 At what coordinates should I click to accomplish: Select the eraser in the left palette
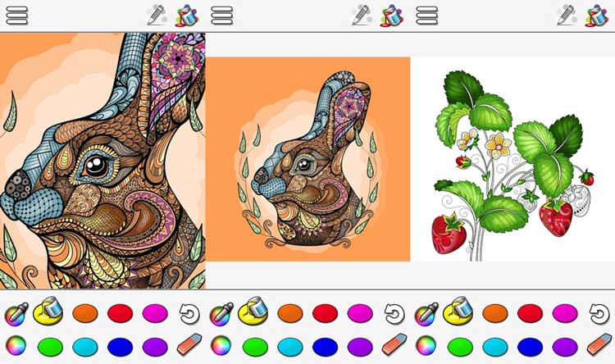[189, 345]
